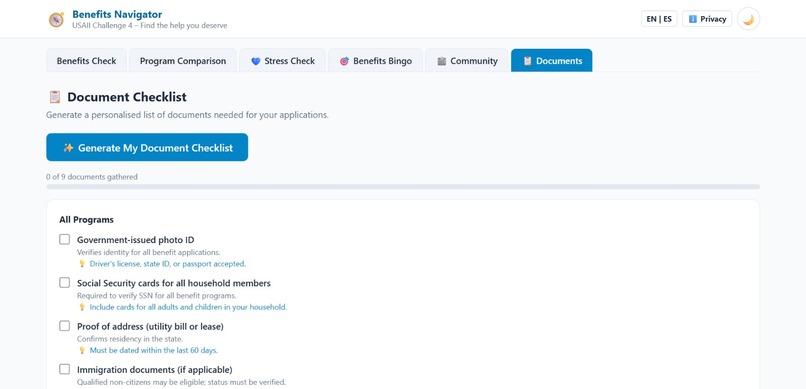Screen dimensions: 806x389
Task: Check Government-issued photo ID box
Action: [x=64, y=239]
